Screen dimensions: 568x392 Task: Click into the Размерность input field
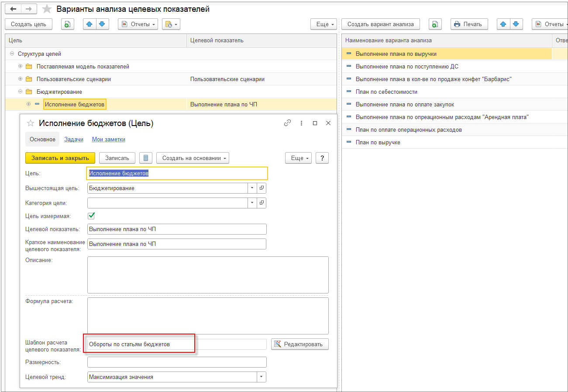coord(177,362)
